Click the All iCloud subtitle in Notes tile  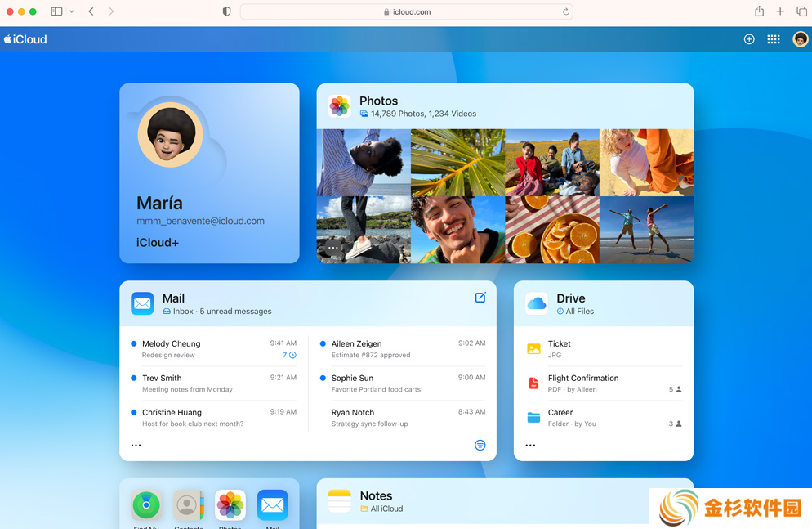(x=381, y=509)
